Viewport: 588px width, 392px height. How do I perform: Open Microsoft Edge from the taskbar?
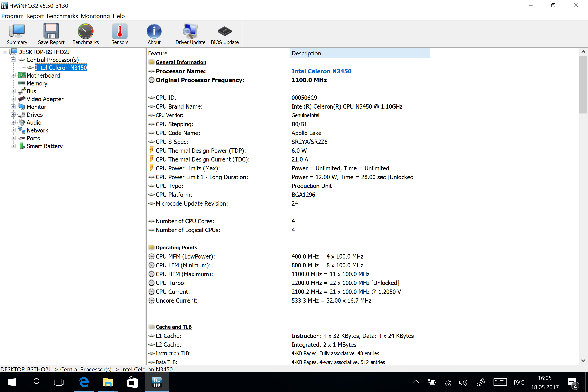click(84, 382)
